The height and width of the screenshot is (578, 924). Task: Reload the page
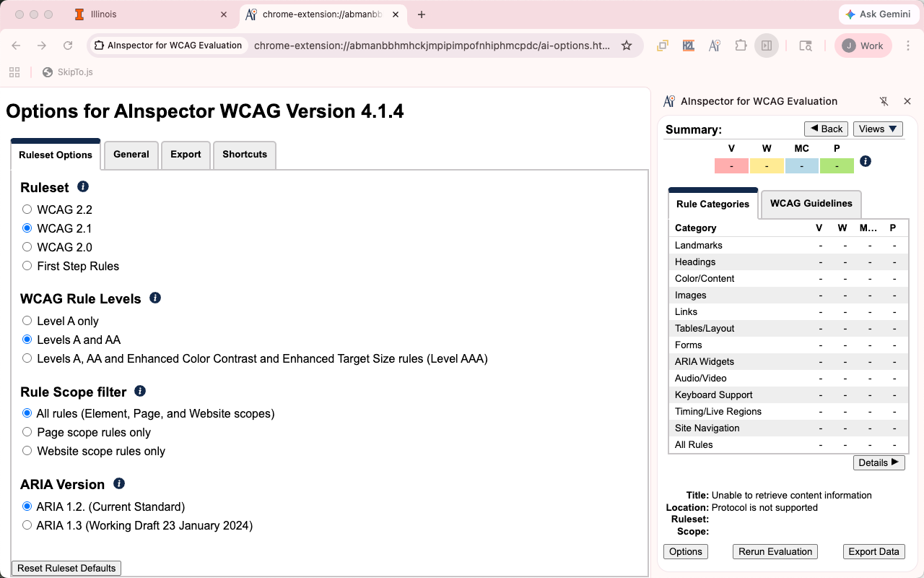pyautogui.click(x=68, y=46)
